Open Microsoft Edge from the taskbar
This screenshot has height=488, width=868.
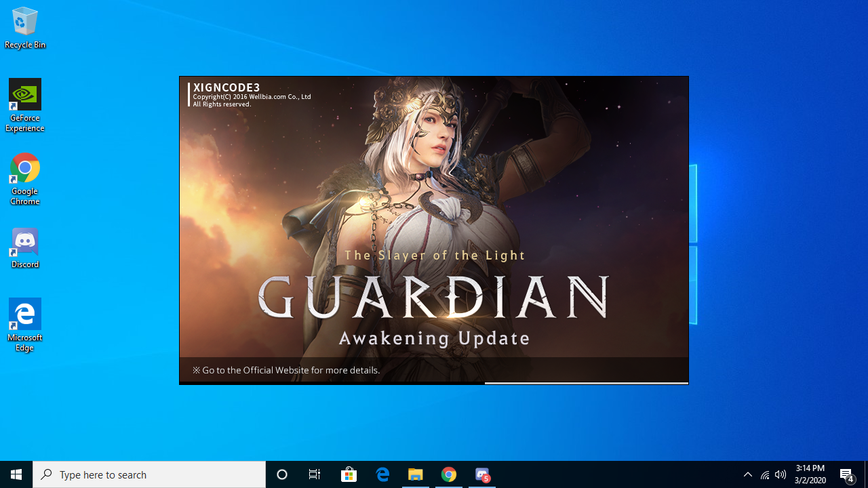click(x=382, y=474)
